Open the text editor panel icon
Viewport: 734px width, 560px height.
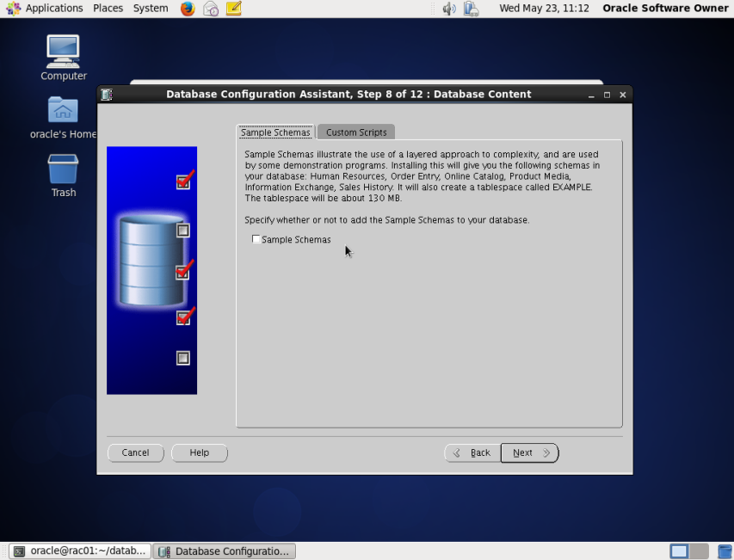233,9
